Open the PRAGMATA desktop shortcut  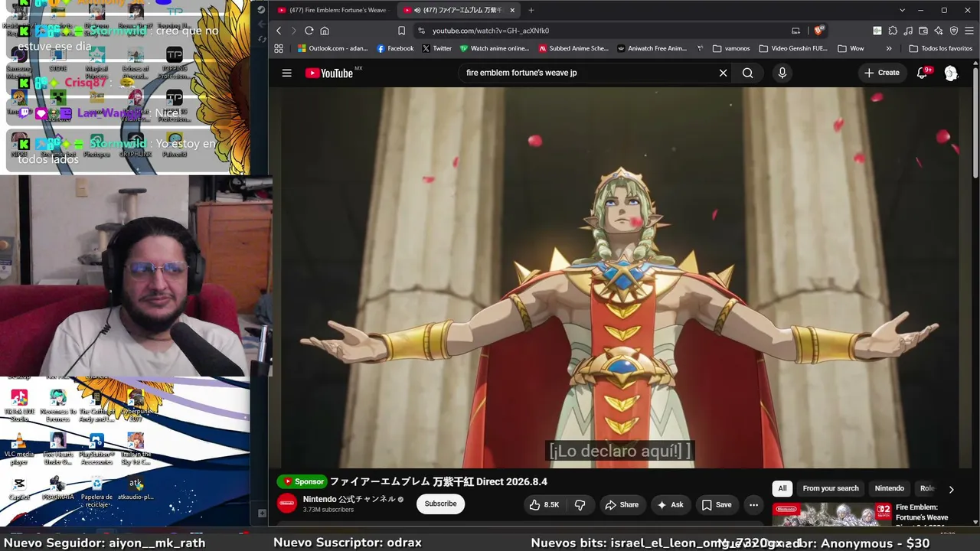pos(57,488)
